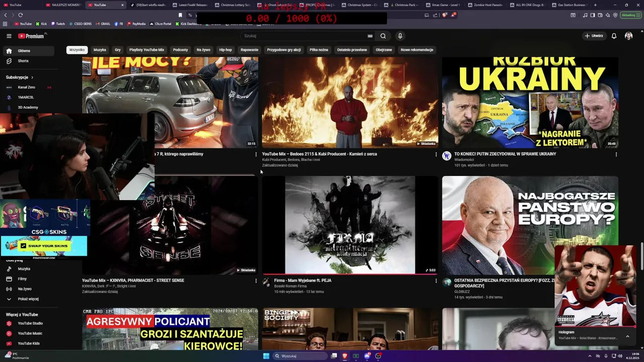Select the Hip-hop filter chip
This screenshot has width=644, height=362.
point(225,50)
